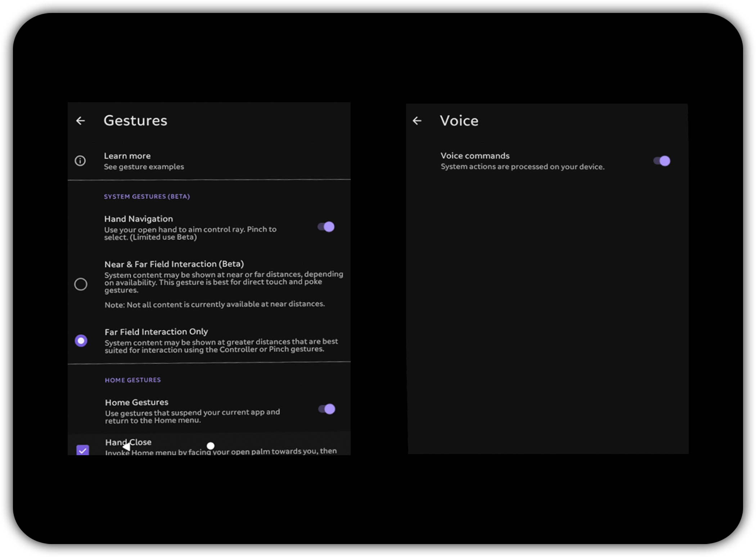The width and height of the screenshot is (756, 557).
Task: Click the System Gestures (Beta) section header
Action: coord(147,196)
